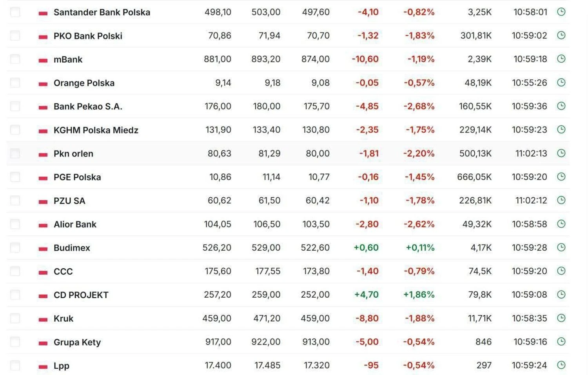
Task: Open the PGE Polska stock page
Action: tap(77, 177)
